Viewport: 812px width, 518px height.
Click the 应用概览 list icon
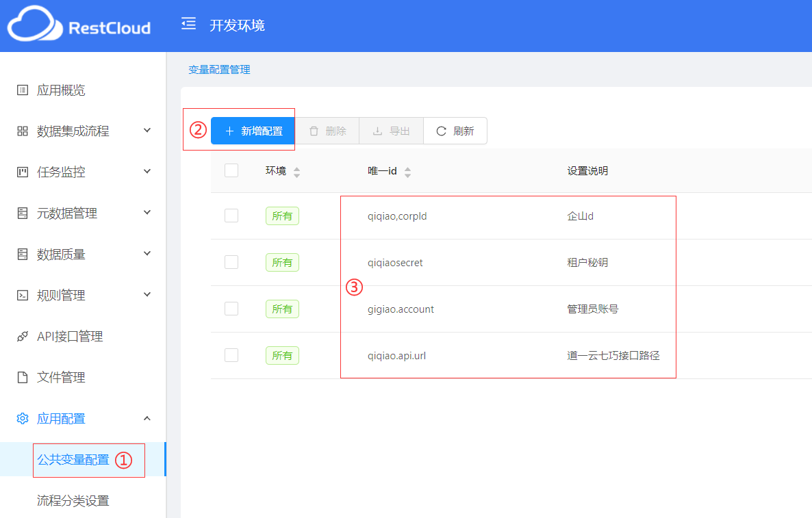pos(23,90)
